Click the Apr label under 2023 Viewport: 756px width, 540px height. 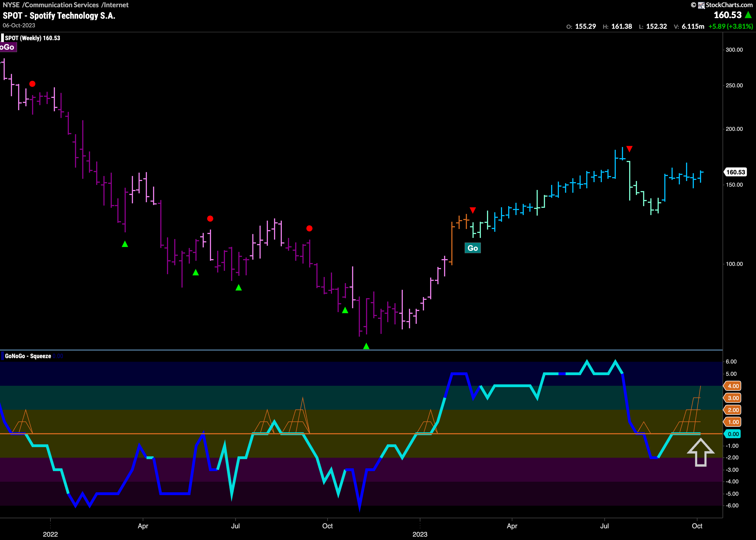tap(512, 526)
